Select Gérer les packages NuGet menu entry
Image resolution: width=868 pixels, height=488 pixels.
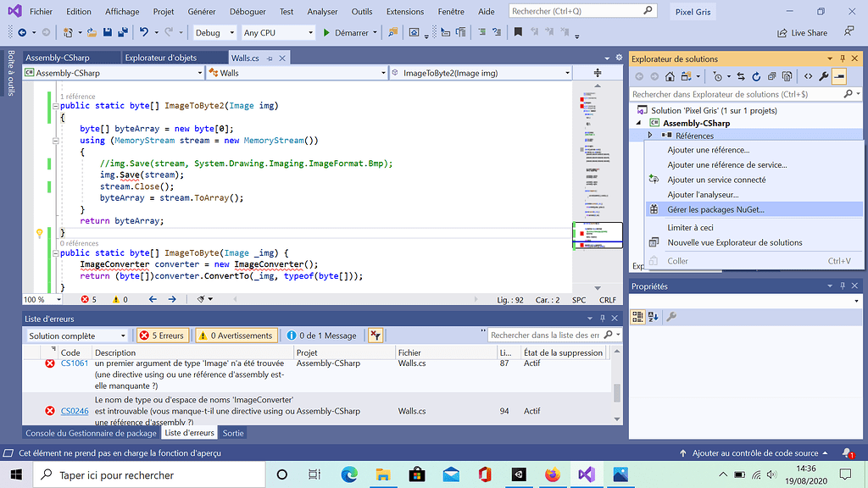point(715,209)
